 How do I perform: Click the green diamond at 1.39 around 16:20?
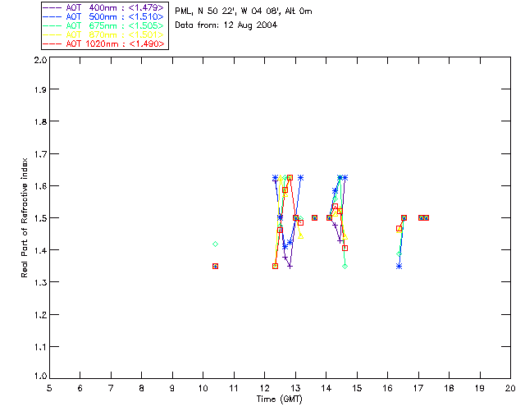(x=399, y=253)
